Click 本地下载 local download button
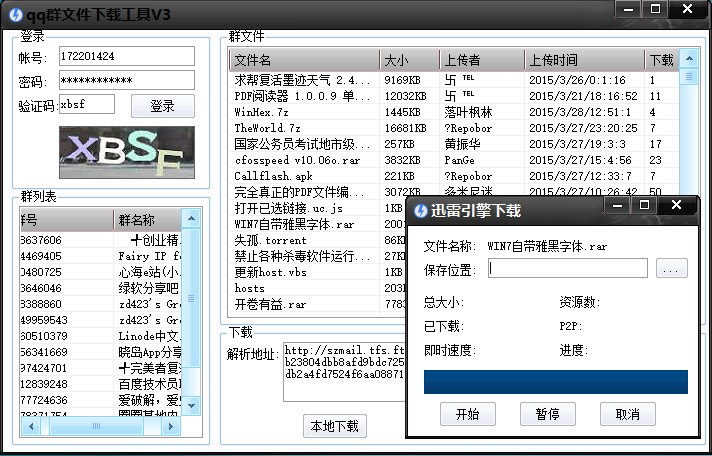 (335, 426)
